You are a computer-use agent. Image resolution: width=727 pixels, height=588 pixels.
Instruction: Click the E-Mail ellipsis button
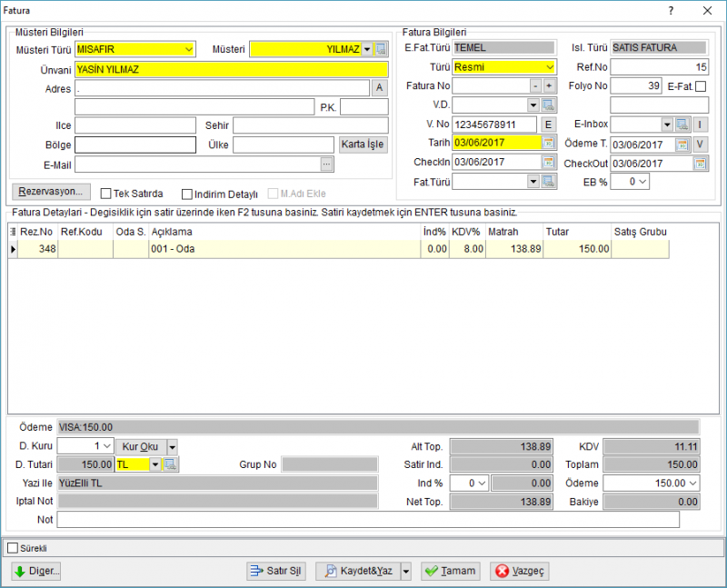pyautogui.click(x=326, y=164)
